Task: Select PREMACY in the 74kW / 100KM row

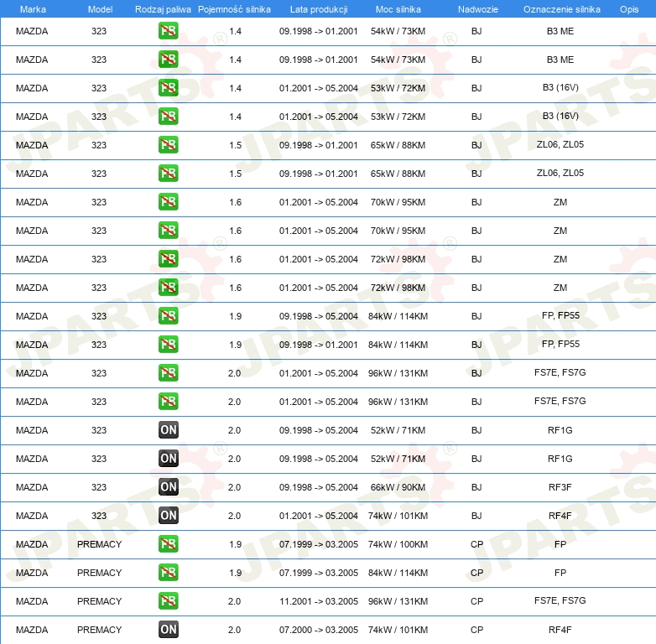Action: click(100, 544)
